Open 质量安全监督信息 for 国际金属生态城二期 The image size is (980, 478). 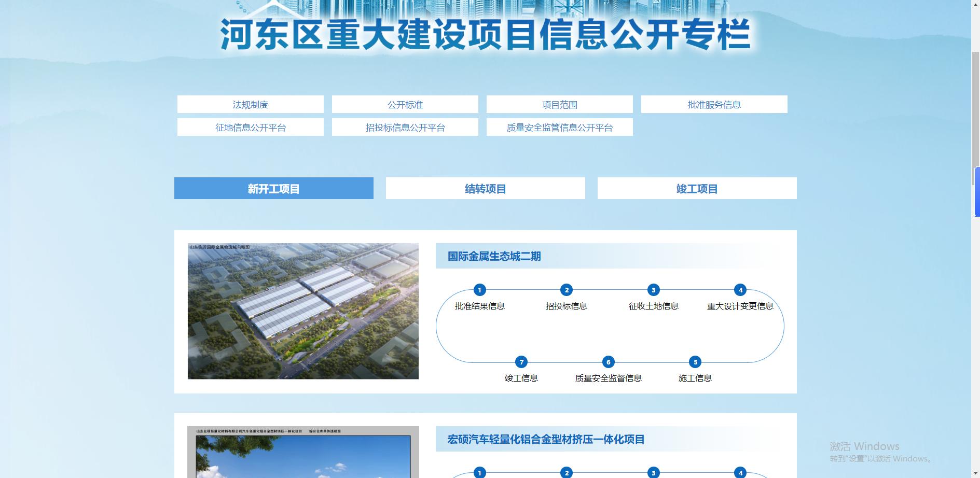tap(609, 378)
